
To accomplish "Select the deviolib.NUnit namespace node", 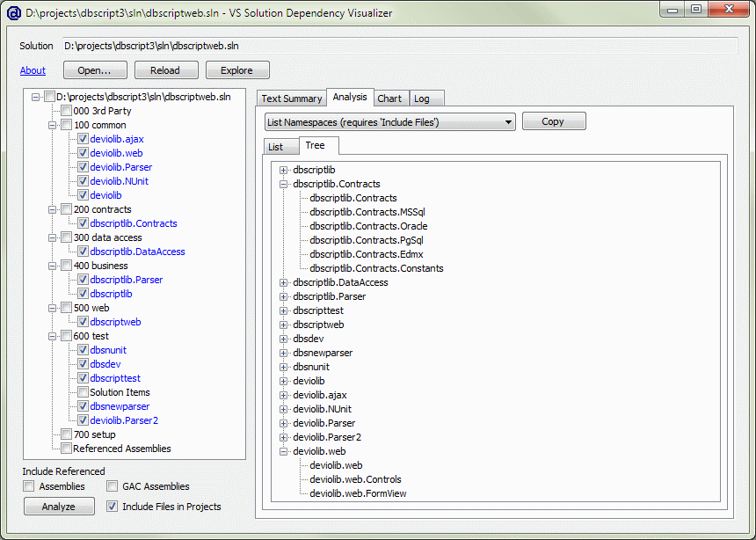I will pos(322,409).
